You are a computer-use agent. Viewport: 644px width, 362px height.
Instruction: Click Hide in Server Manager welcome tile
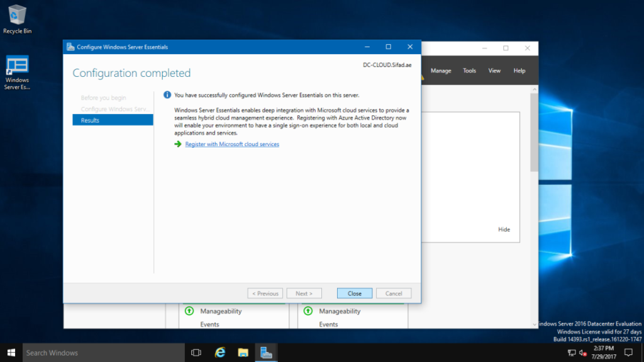pyautogui.click(x=504, y=230)
